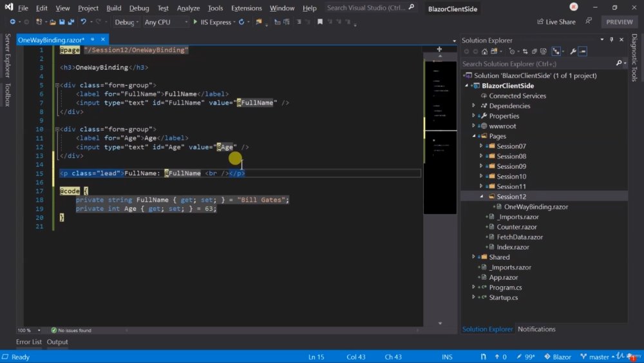Click the search magnifier in Solution Explorer
Image resolution: width=644 pixels, height=363 pixels.
(x=619, y=63)
